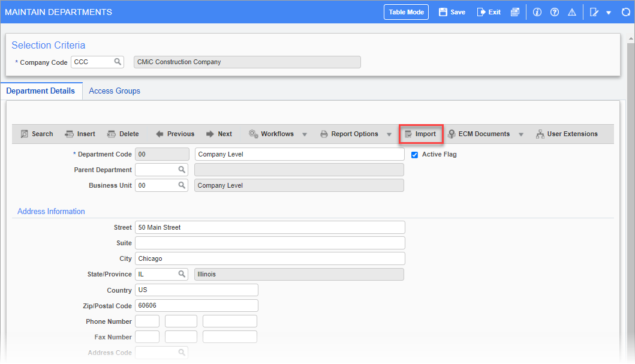This screenshot has height=364, width=635.
Task: Click the Delete toolbar label
Action: coord(129,134)
